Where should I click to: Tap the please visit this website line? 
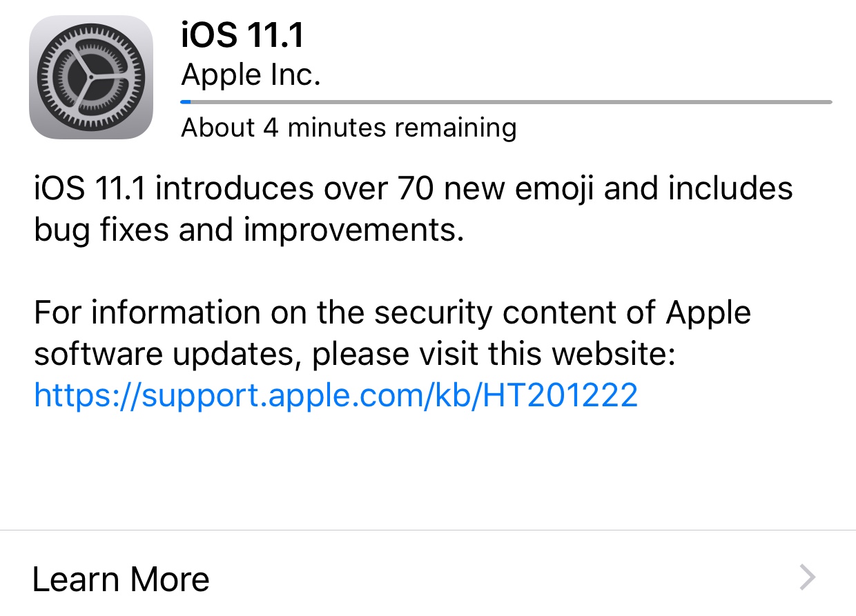click(x=353, y=354)
